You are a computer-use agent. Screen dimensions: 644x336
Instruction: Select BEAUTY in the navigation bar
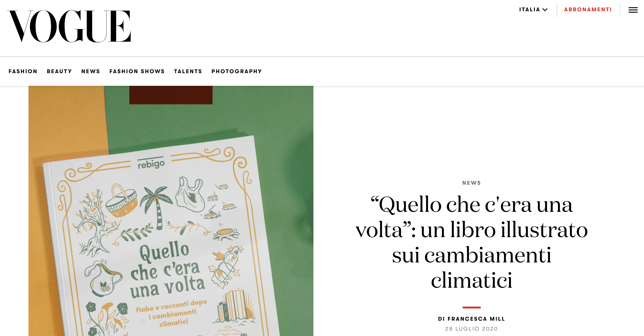pos(59,71)
